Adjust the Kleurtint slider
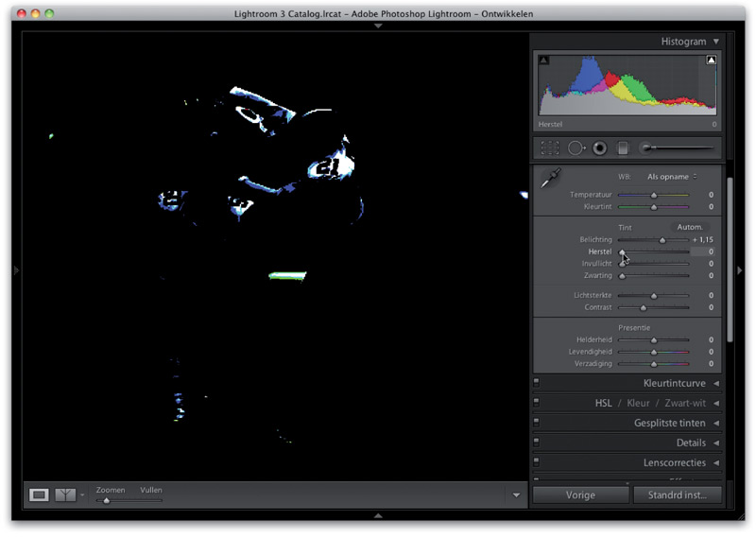 (654, 207)
